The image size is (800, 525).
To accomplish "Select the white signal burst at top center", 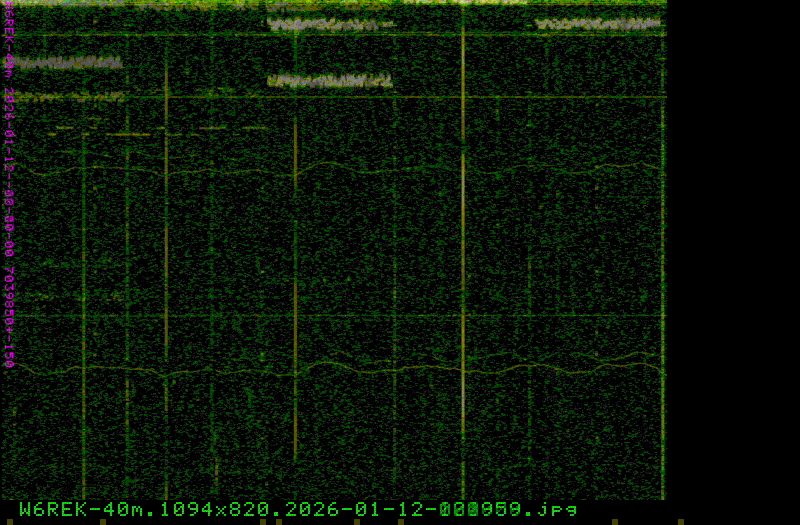I will pos(330,24).
